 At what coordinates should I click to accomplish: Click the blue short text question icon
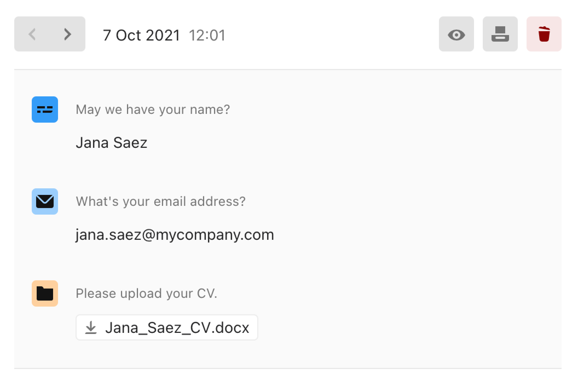point(45,109)
